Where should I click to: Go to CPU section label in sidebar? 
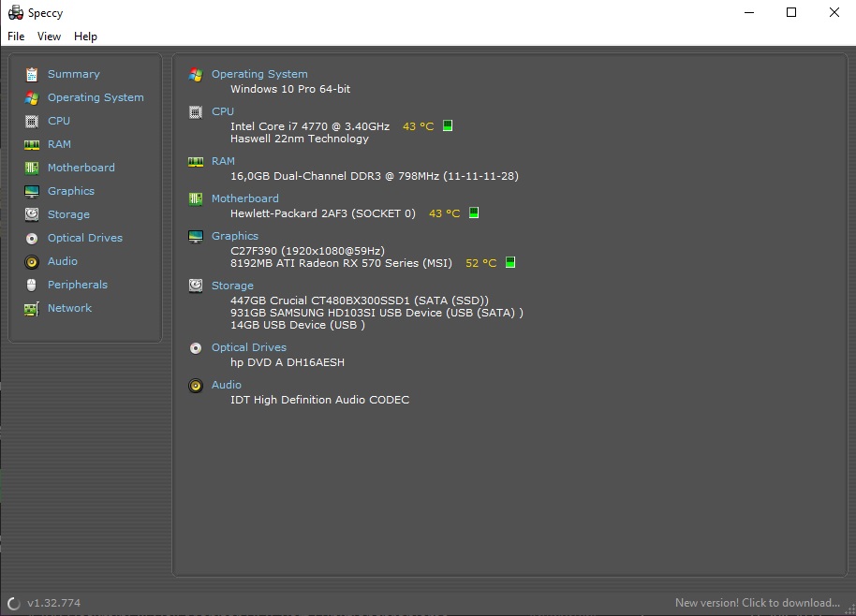59,121
